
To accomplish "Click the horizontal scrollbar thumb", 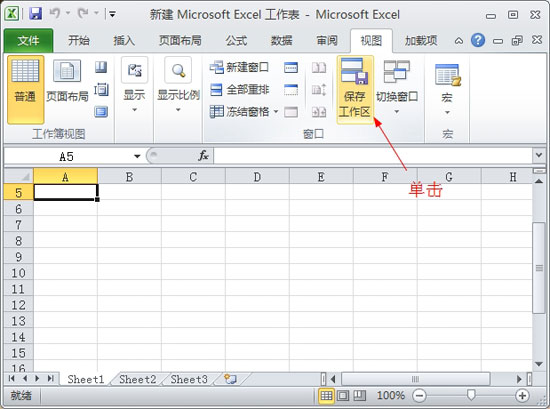I will pos(415,379).
